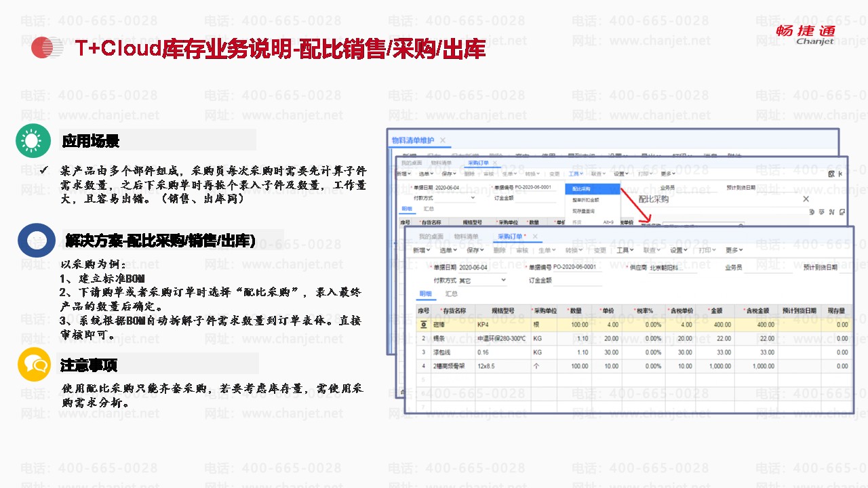The width and height of the screenshot is (868, 488).
Task: Expand 工具 menu in front 采购订单 window
Action: [x=627, y=250]
